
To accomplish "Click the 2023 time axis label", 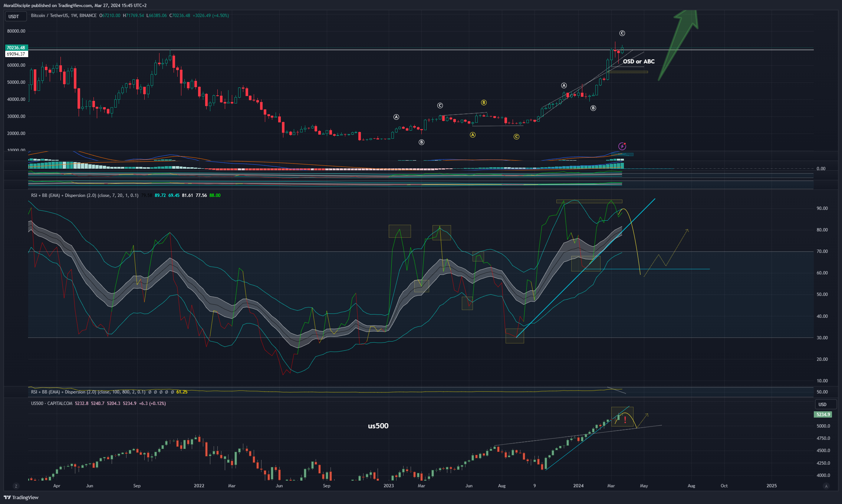I will [389, 486].
